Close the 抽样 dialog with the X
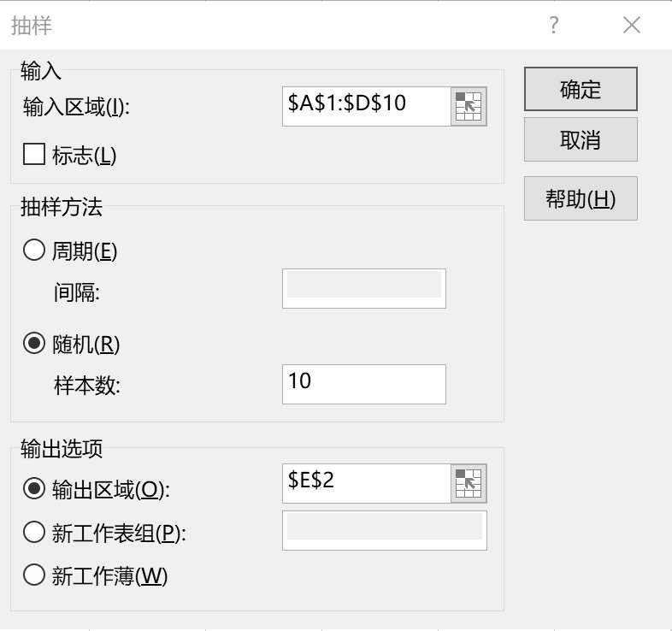672x631 pixels. 632,25
